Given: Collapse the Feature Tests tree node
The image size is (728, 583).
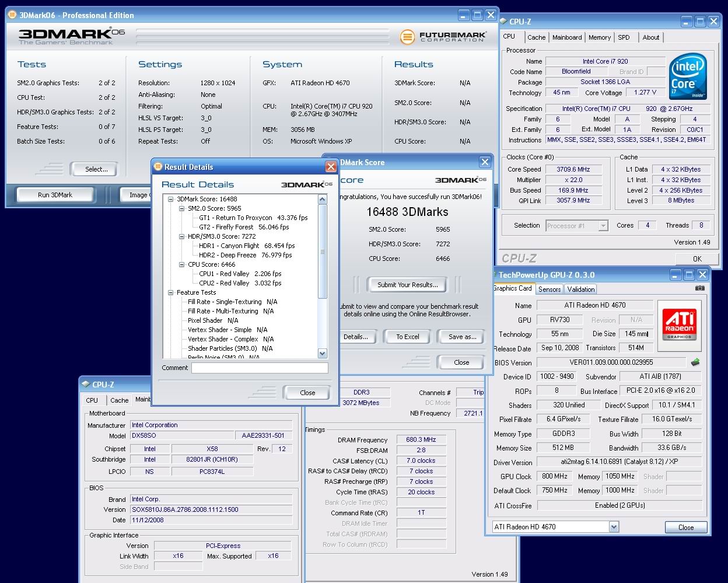Looking at the screenshot, I should 171,292.
